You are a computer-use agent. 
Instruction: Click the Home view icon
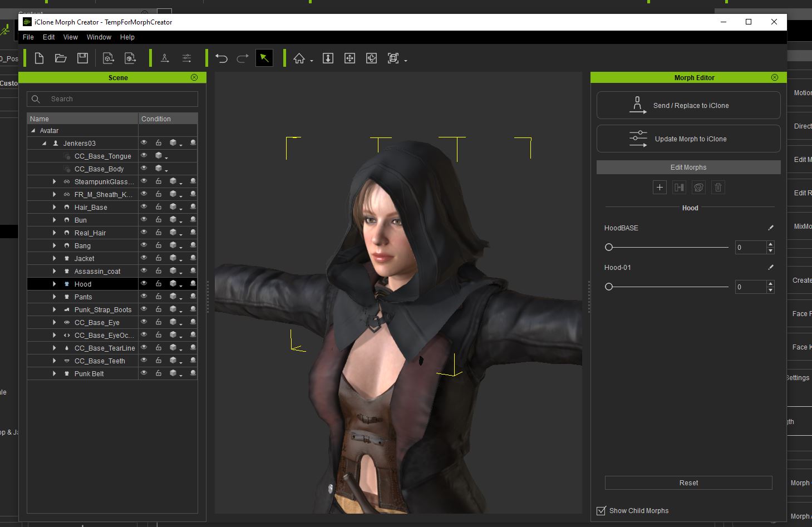[x=299, y=58]
